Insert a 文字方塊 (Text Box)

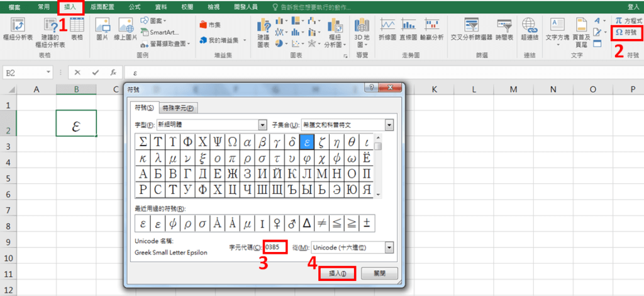click(x=557, y=30)
